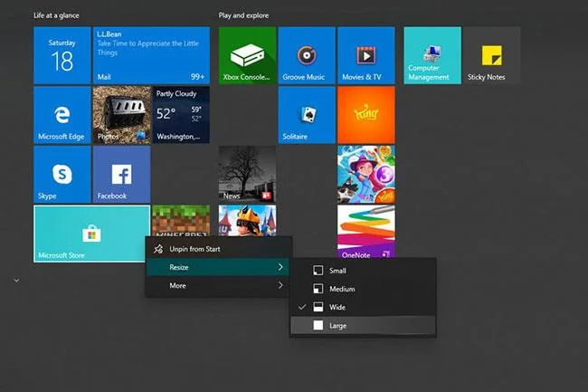Open the Photos tile

point(121,115)
